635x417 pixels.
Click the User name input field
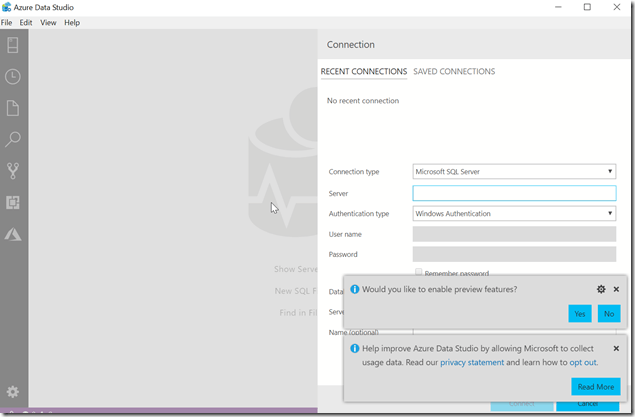tap(514, 234)
